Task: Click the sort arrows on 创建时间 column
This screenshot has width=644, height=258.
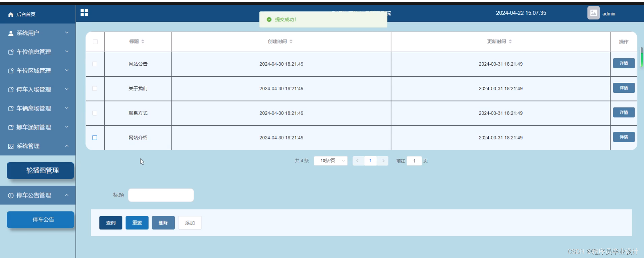Action: tap(291, 42)
